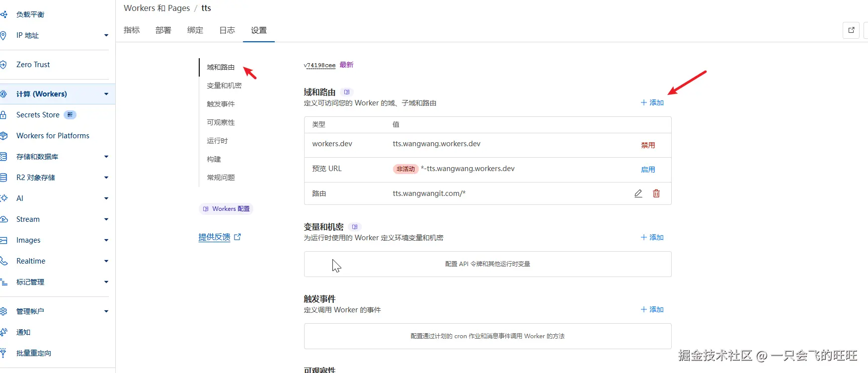Click the 非活动 status badge
The width and height of the screenshot is (868, 373).
[405, 169]
